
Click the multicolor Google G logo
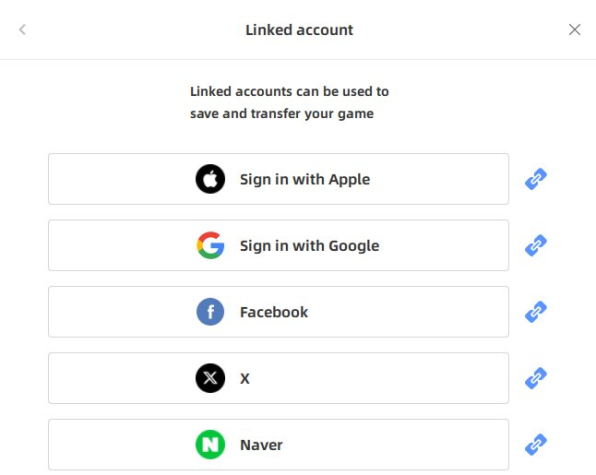click(210, 245)
